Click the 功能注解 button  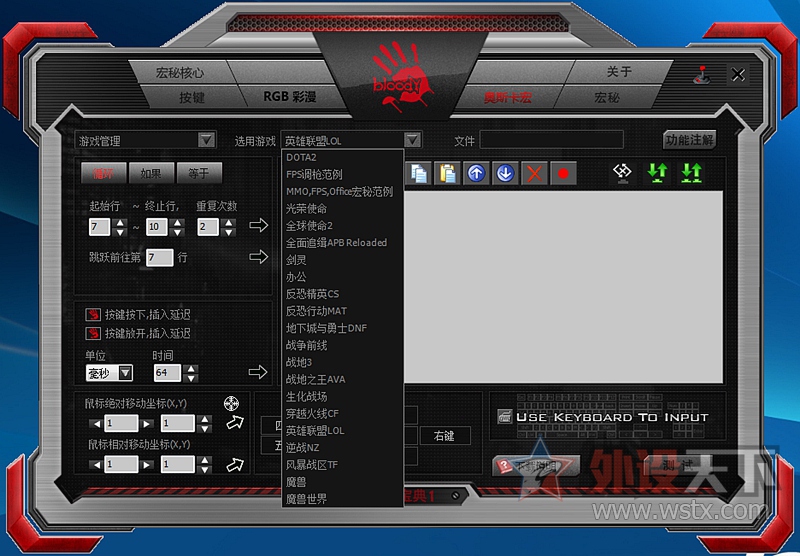(x=690, y=140)
